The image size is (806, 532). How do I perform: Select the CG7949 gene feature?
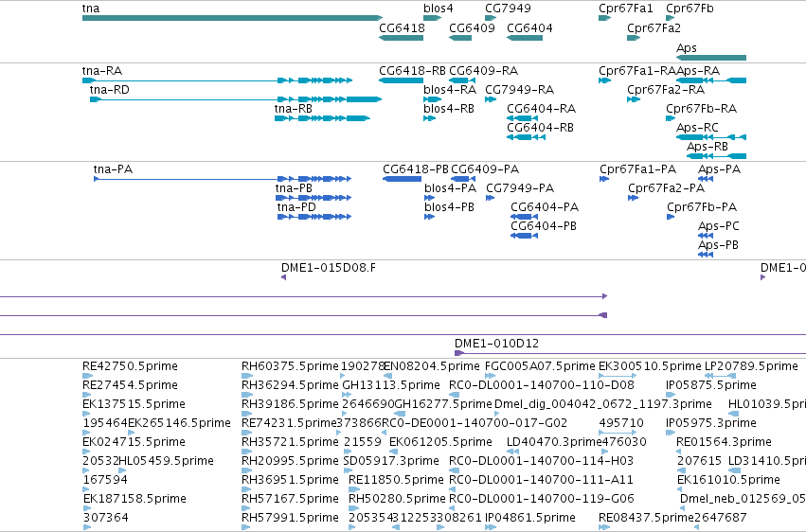tap(491, 18)
